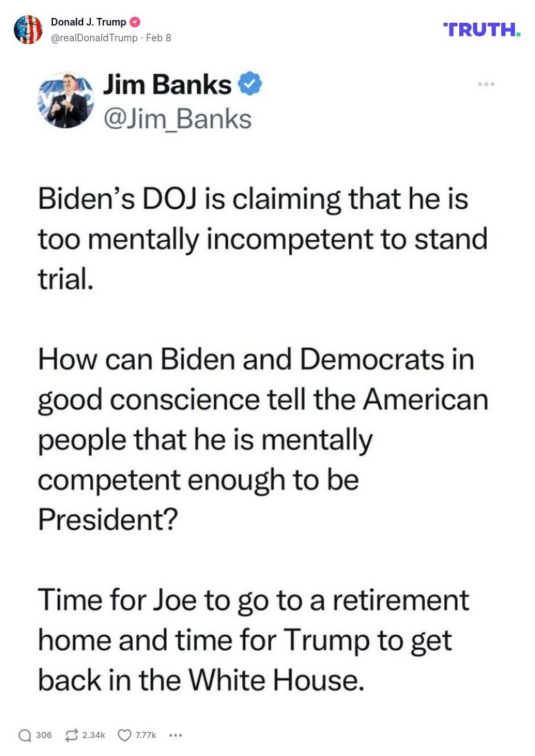535x756 pixels.
Task: View the 306 replies count
Action: [x=44, y=735]
